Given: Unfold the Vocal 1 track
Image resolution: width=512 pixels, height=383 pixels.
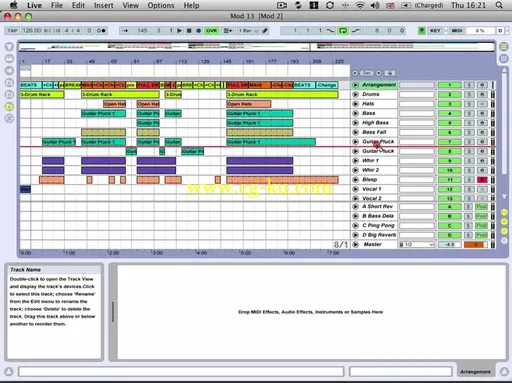Looking at the screenshot, I should pyautogui.click(x=355, y=189).
